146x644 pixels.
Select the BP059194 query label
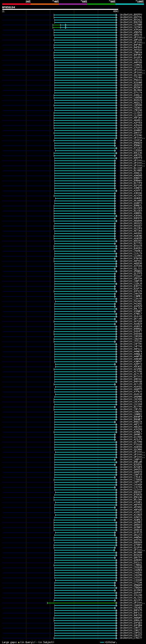[9, 8]
